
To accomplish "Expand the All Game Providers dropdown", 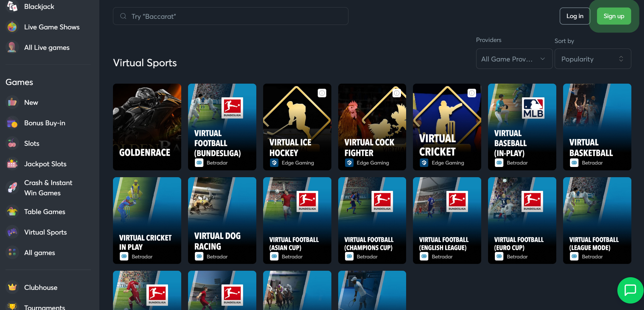I will click(514, 59).
